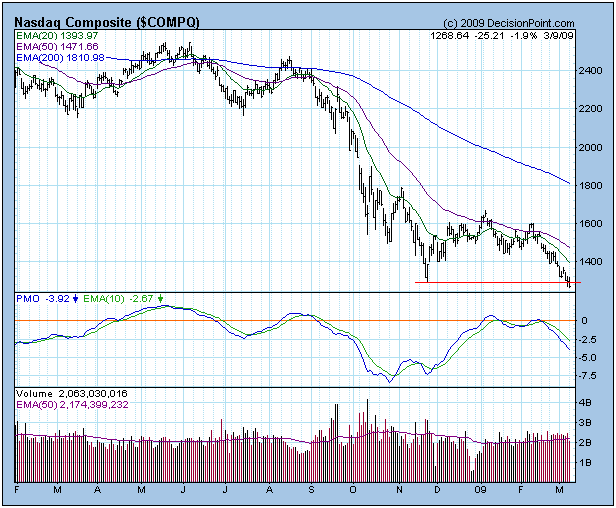Click the green down arrow beside EMA(10)
Viewport: 616px width, 508px height.
point(161,299)
